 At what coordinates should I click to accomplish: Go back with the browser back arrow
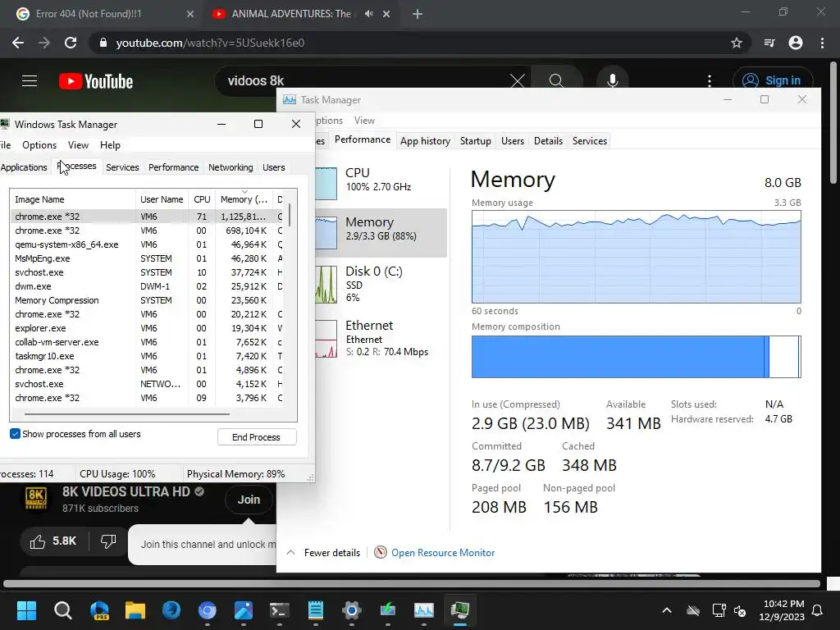point(18,43)
